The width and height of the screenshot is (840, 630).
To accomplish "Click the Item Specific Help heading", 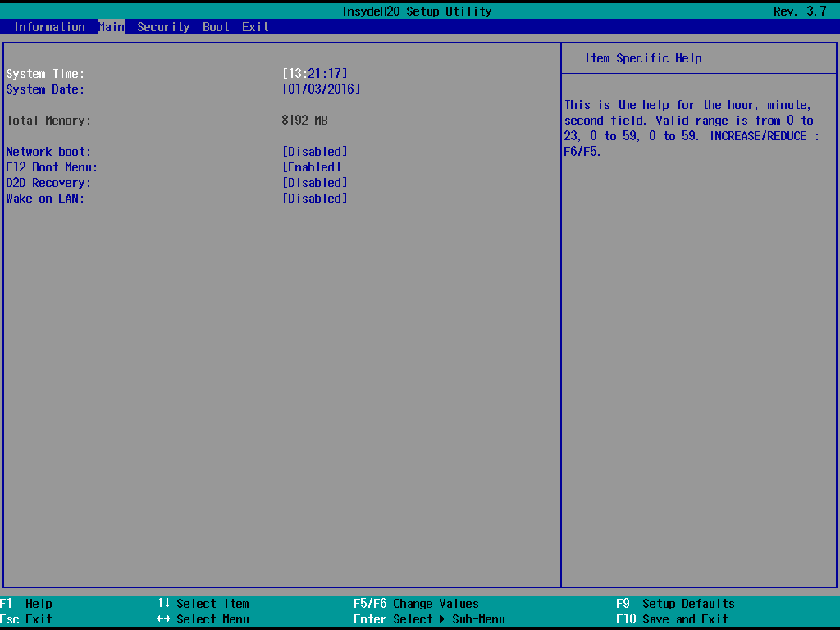I will (x=643, y=58).
